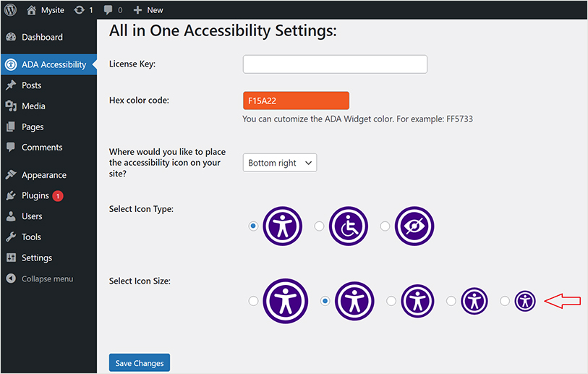Open the comments bubble icon in admin bar
588x374 pixels.
tap(108, 10)
